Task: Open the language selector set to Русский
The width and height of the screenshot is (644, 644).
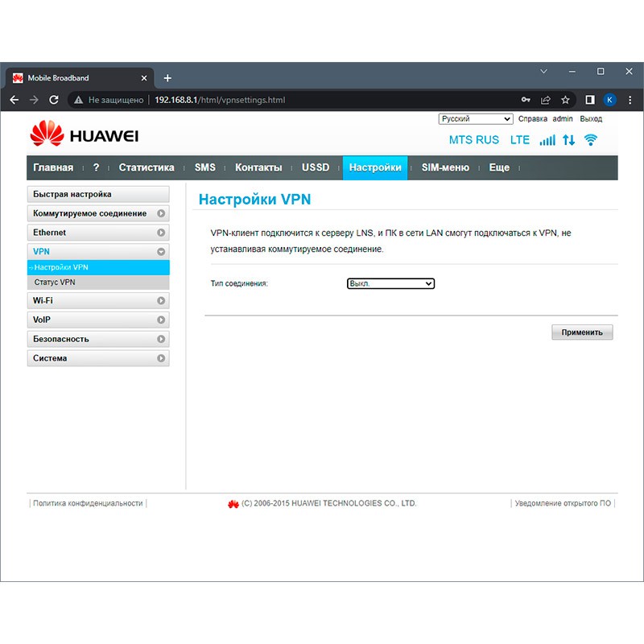Action: click(x=476, y=119)
